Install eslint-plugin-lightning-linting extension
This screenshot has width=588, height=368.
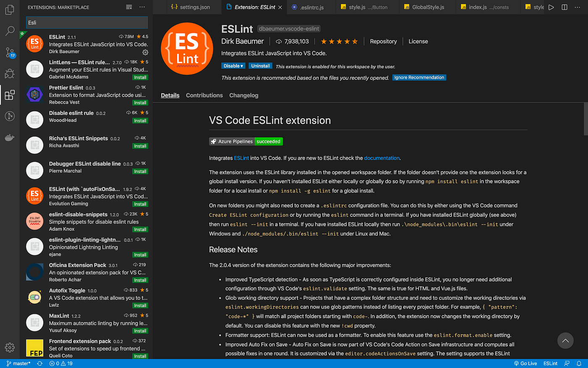[x=140, y=255]
